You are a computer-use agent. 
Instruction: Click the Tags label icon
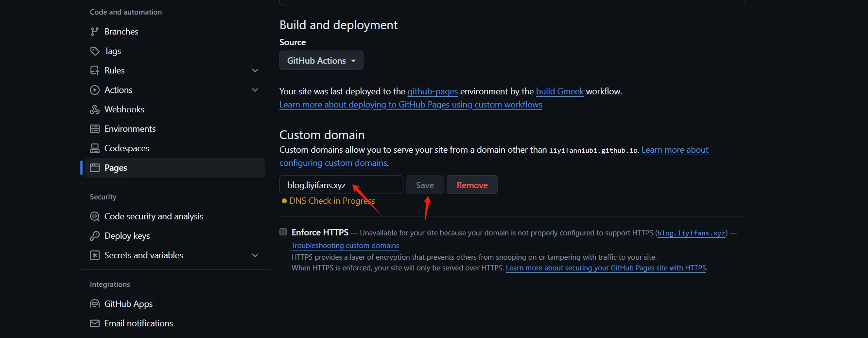95,51
